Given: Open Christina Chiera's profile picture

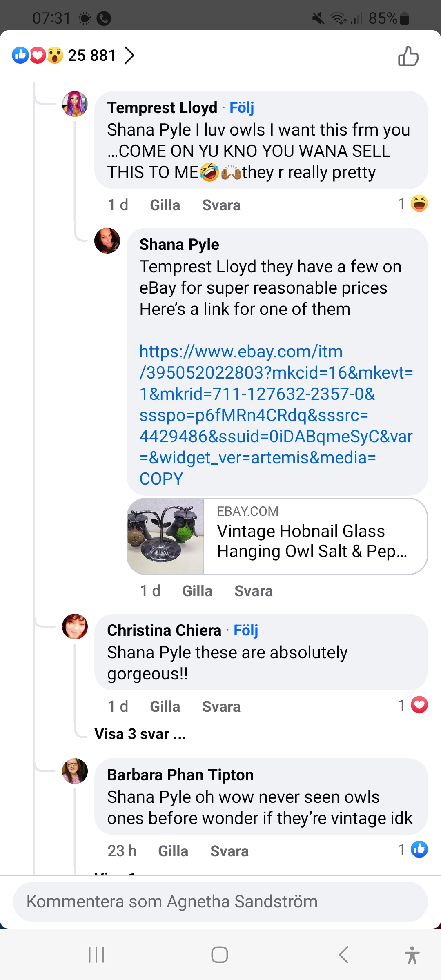Looking at the screenshot, I should coord(75,626).
